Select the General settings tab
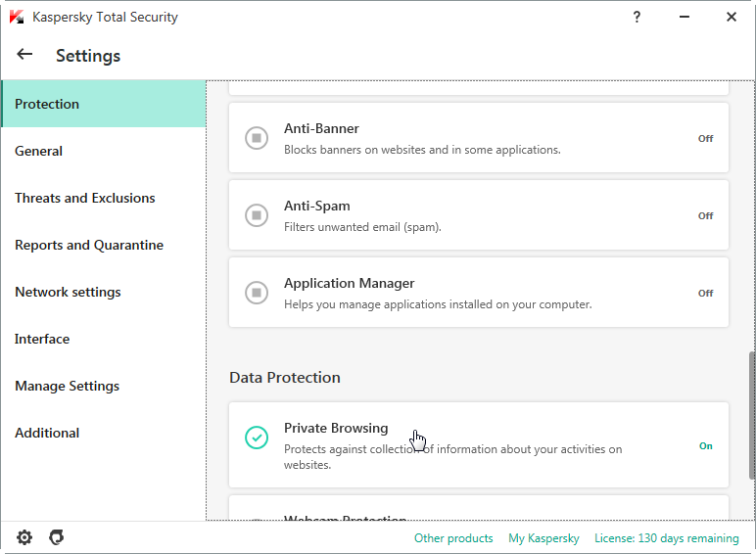756x554 pixels. point(39,151)
